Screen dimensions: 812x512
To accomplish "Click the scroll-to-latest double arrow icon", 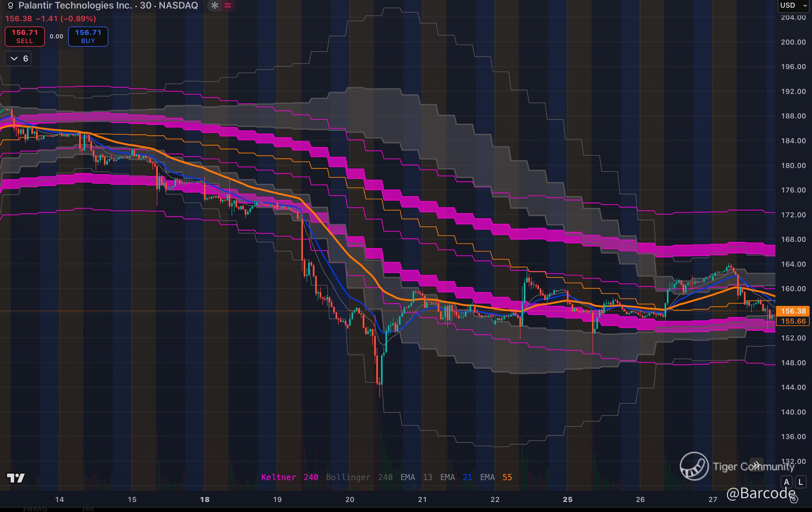I will pos(756,465).
